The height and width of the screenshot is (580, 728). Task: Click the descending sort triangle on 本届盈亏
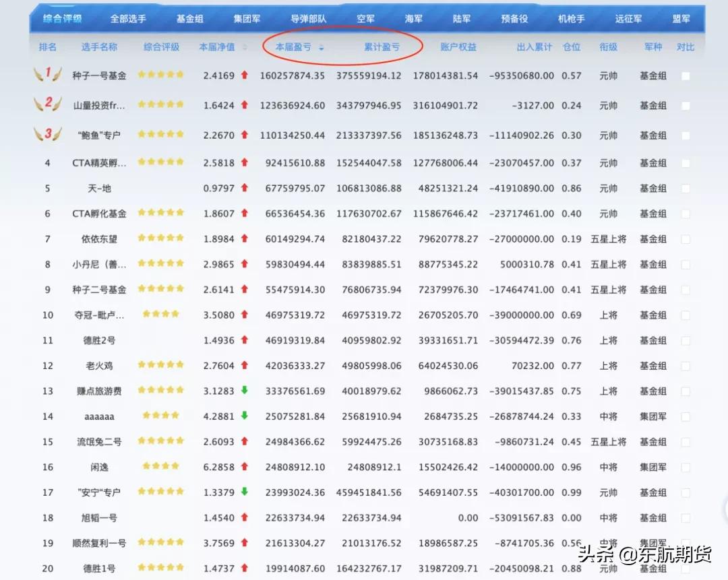click(322, 50)
